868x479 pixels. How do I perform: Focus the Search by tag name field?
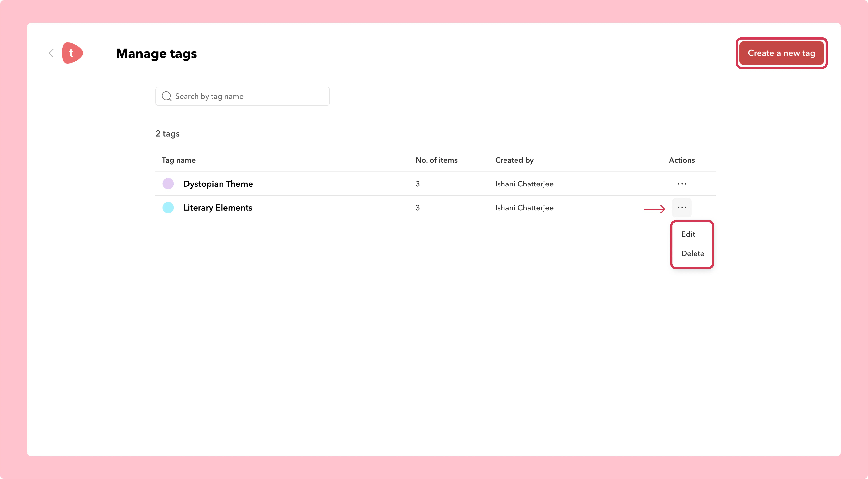(242, 96)
